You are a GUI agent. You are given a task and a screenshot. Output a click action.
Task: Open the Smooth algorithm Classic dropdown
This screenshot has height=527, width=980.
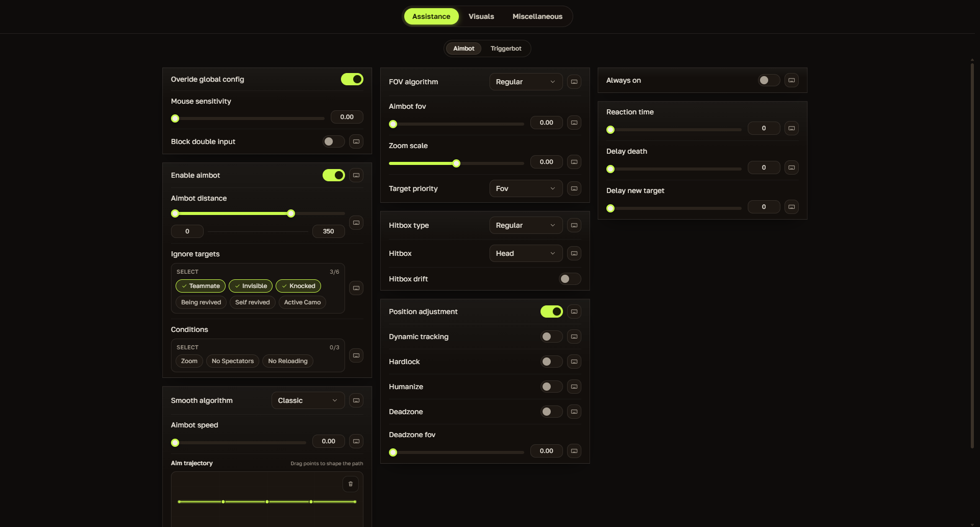coord(308,400)
